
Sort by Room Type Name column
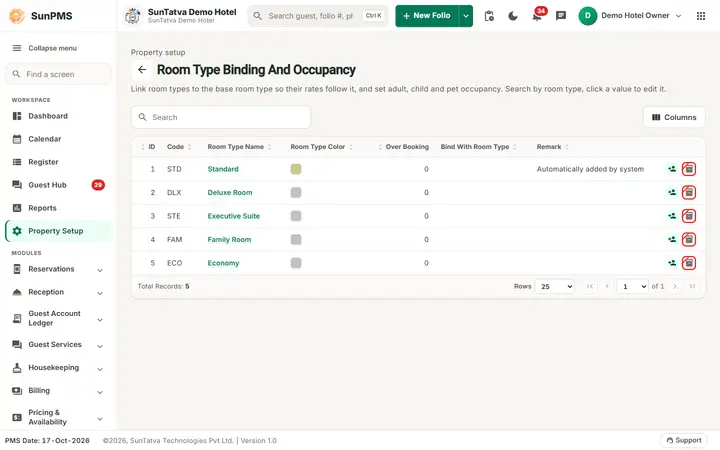(239, 147)
